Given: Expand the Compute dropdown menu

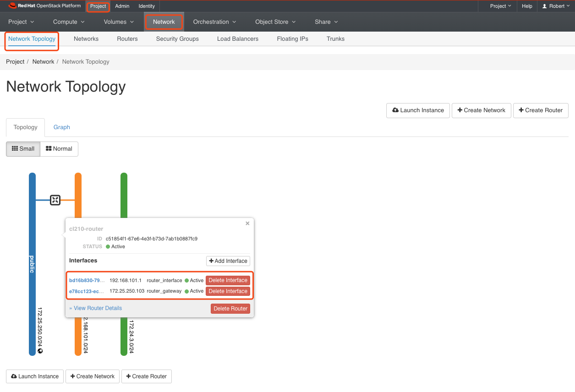Looking at the screenshot, I should (69, 22).
